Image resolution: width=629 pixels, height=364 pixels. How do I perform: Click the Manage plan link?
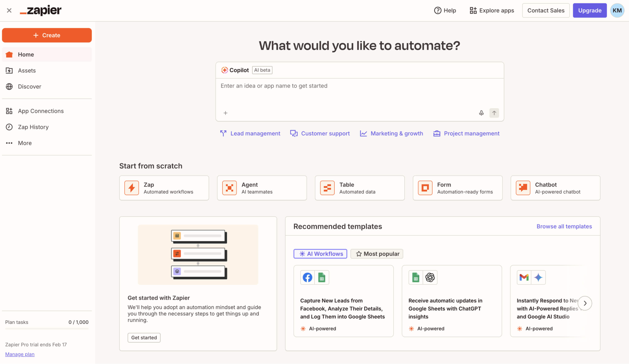(20, 354)
